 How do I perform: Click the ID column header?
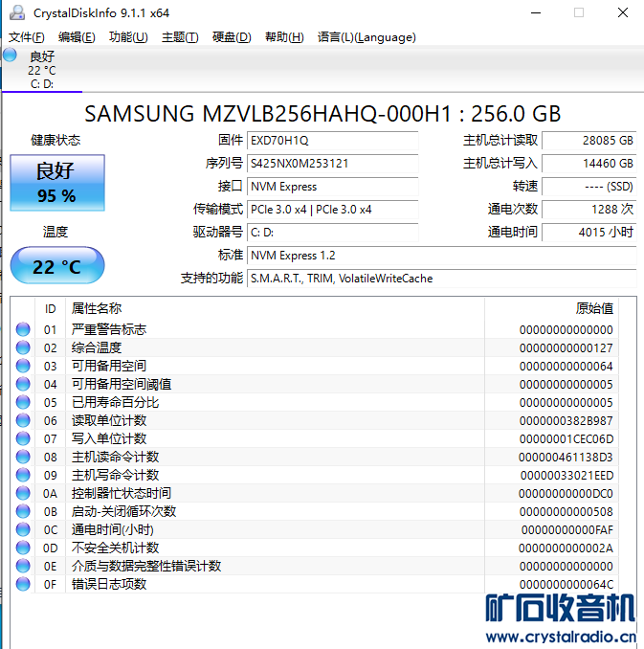pyautogui.click(x=50, y=309)
